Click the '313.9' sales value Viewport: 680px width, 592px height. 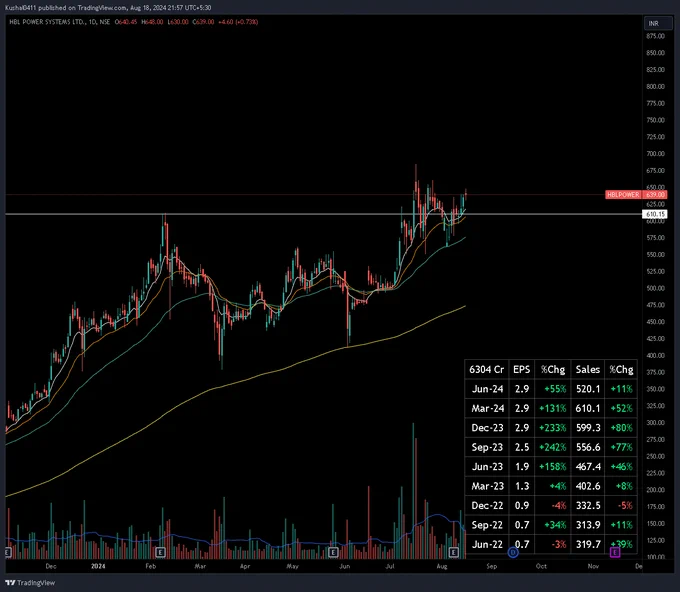tap(588, 525)
